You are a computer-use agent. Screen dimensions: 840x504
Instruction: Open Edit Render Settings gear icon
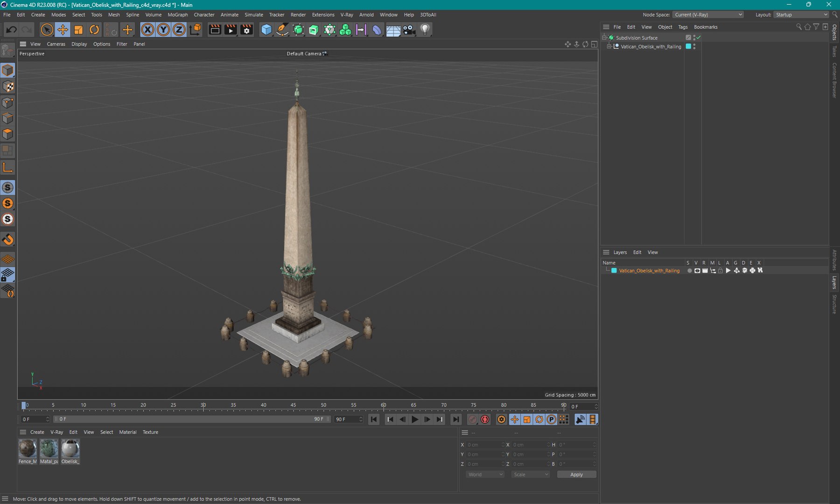pyautogui.click(x=246, y=30)
